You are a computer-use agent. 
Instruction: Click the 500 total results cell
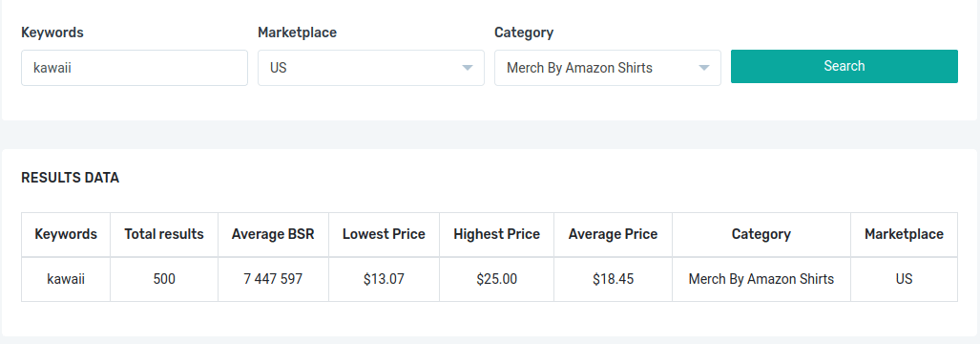[164, 279]
